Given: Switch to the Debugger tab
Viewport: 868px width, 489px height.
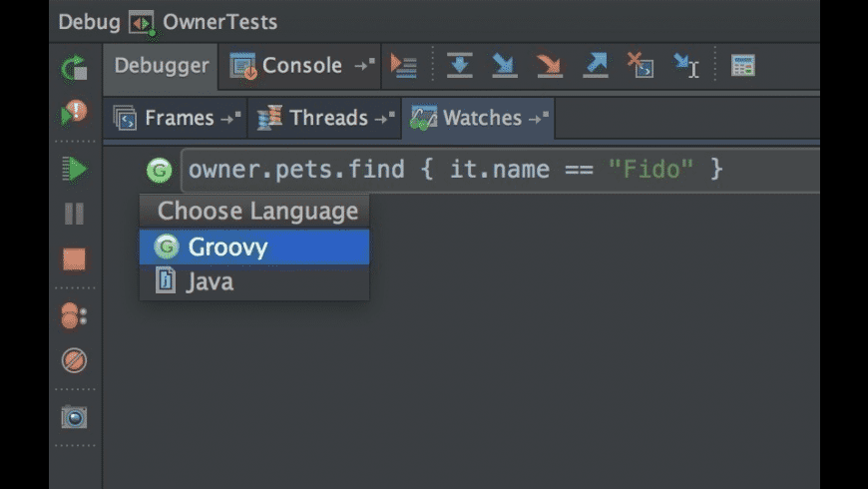Looking at the screenshot, I should [x=162, y=65].
